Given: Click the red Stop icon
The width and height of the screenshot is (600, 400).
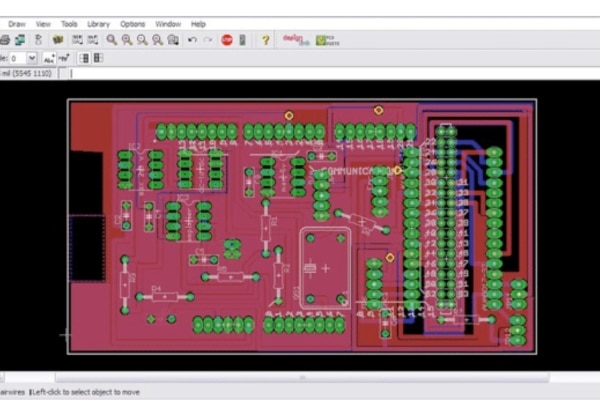Looking at the screenshot, I should [227, 40].
